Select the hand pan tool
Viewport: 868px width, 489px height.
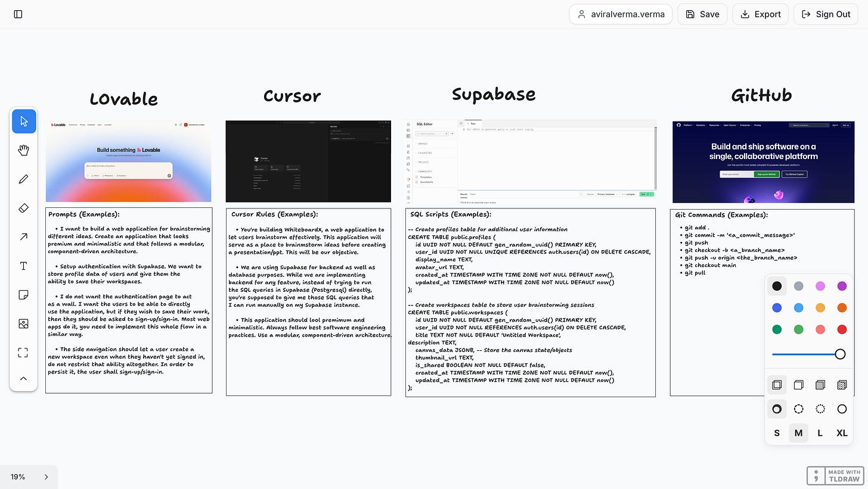click(24, 150)
